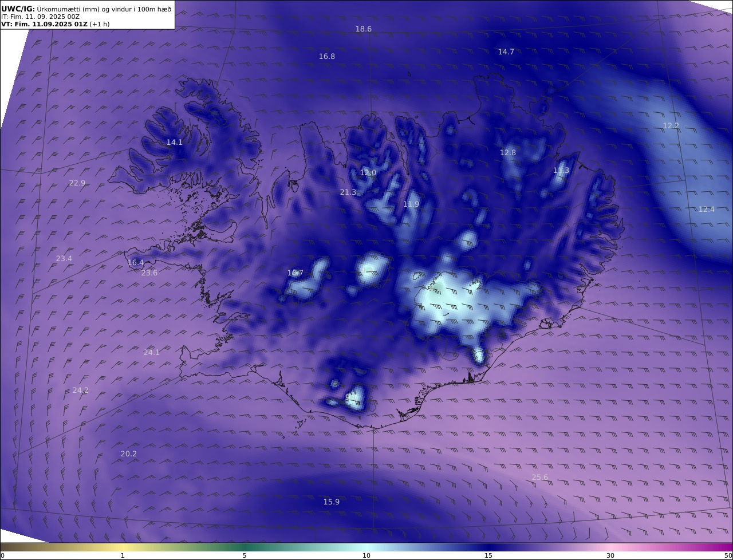
Task: Click the colorbar tick label 50
Action: 728,555
